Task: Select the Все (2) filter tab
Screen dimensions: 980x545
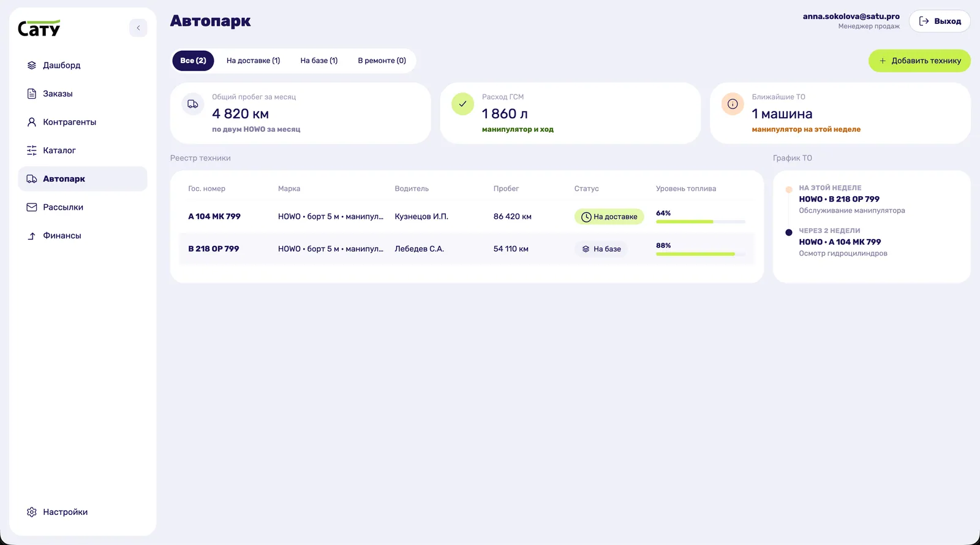Action: click(193, 61)
